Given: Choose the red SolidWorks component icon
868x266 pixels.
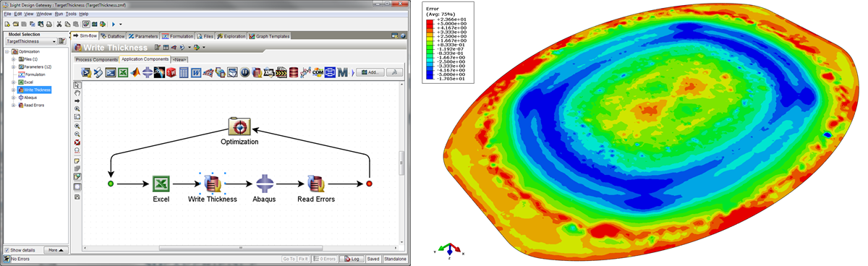Looking at the screenshot, I should (171, 72).
